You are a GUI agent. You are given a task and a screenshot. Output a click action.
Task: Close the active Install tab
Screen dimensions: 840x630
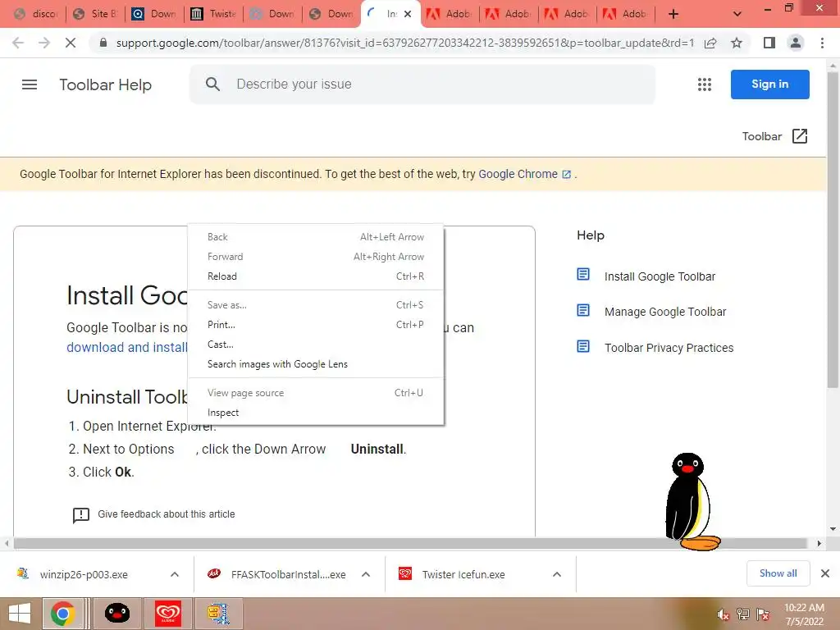click(408, 14)
